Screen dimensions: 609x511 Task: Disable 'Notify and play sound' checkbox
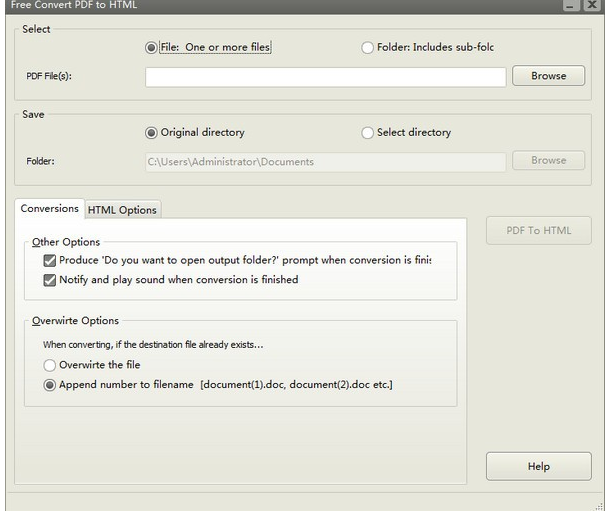click(50, 280)
